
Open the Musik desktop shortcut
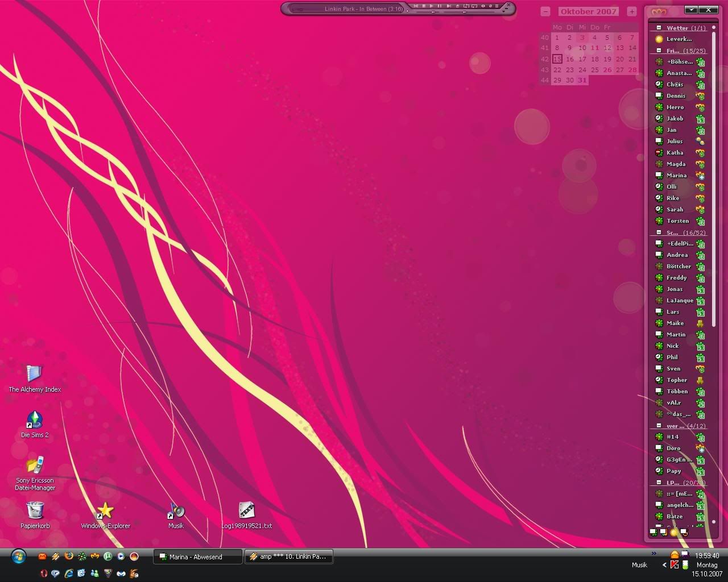(176, 510)
